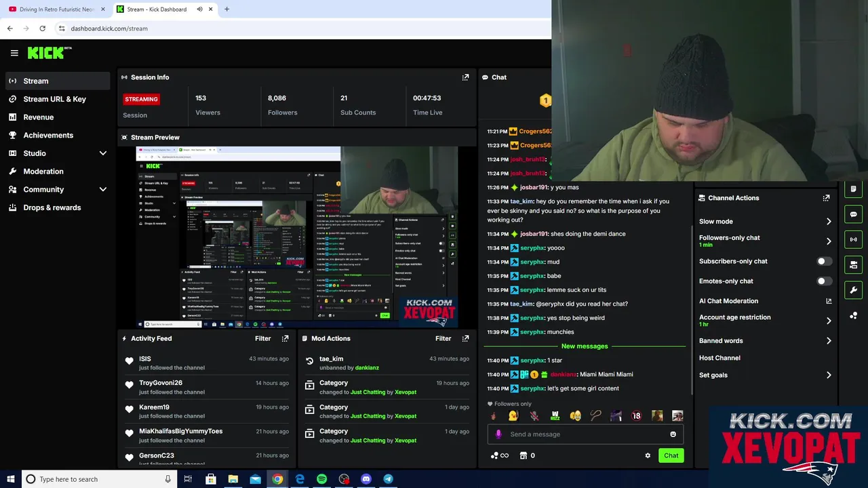Select Stream in the sidebar

point(58,81)
